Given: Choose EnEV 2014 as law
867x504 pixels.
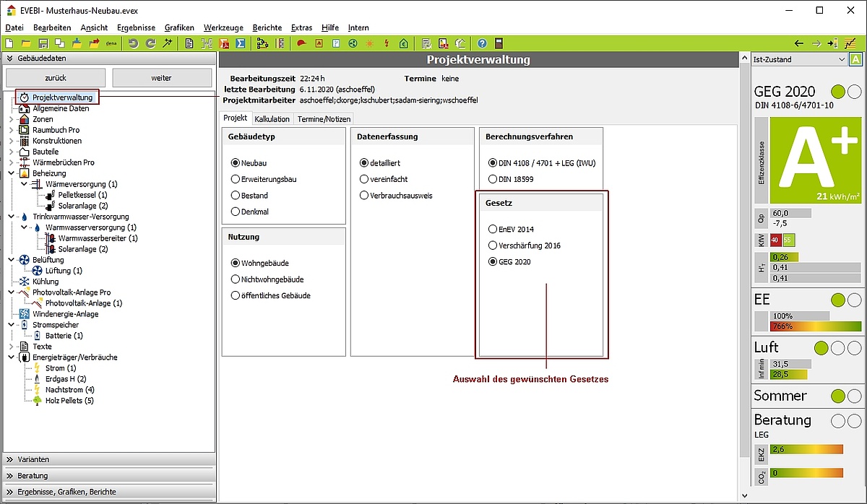Looking at the screenshot, I should click(x=512, y=229).
